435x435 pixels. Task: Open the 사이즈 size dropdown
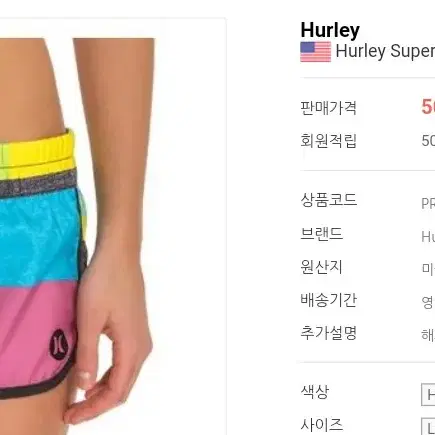[428, 427]
